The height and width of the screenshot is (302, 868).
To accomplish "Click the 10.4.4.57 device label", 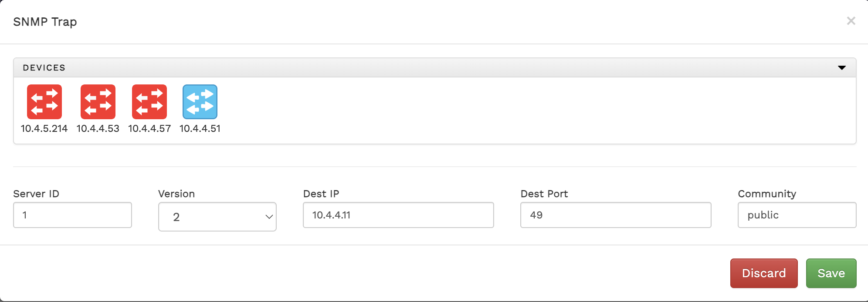I will coord(149,129).
